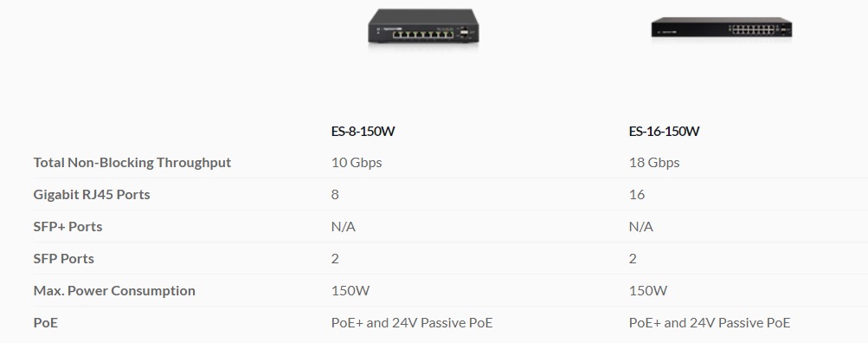This screenshot has width=868, height=343.
Task: Click the ES-16-150W switch product image
Action: [721, 28]
